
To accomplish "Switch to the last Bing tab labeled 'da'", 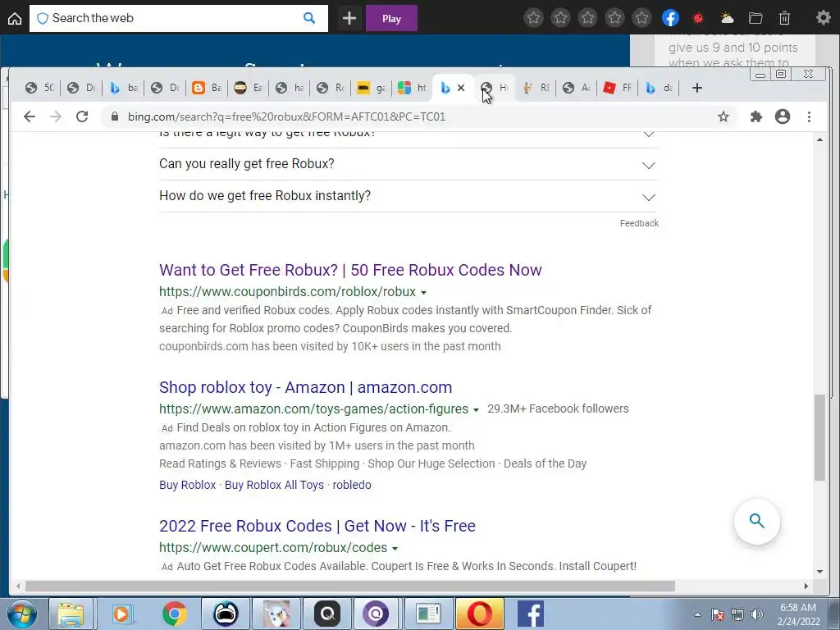I will (x=660, y=88).
